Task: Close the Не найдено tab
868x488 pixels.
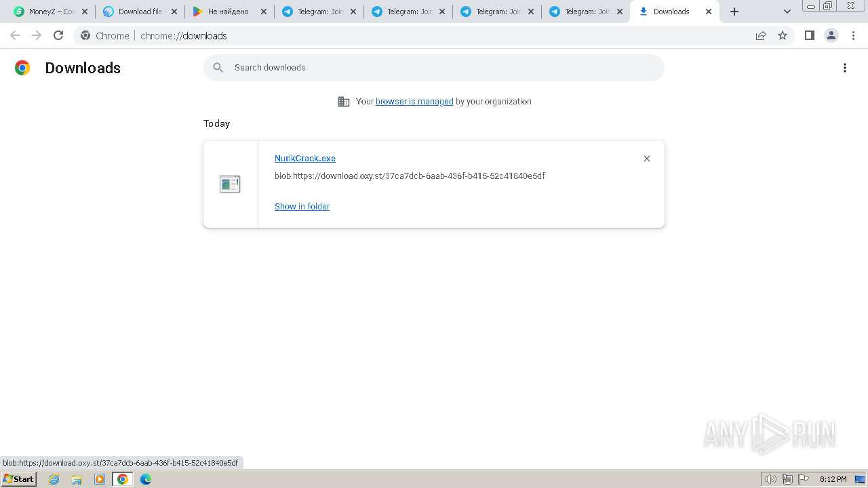Action: point(264,12)
